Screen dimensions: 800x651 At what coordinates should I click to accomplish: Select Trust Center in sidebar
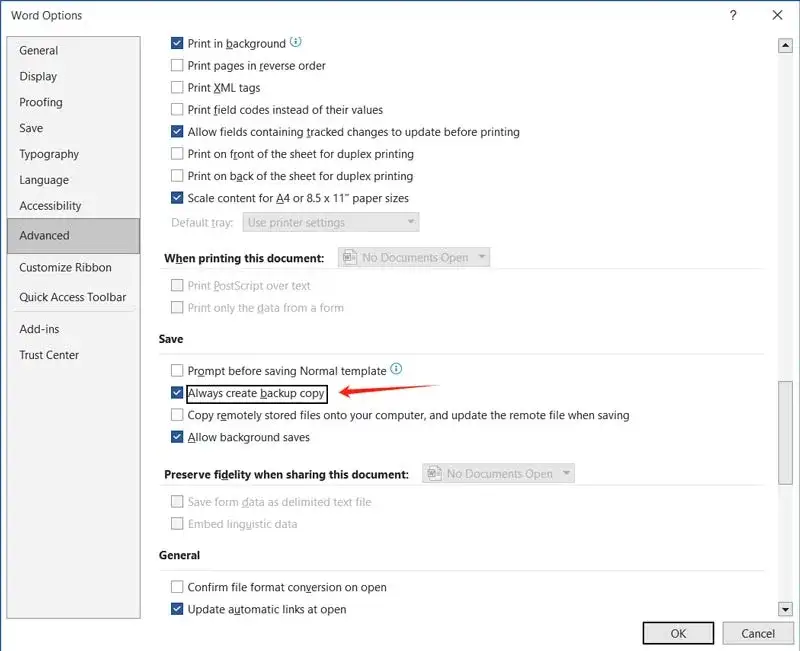(x=49, y=355)
